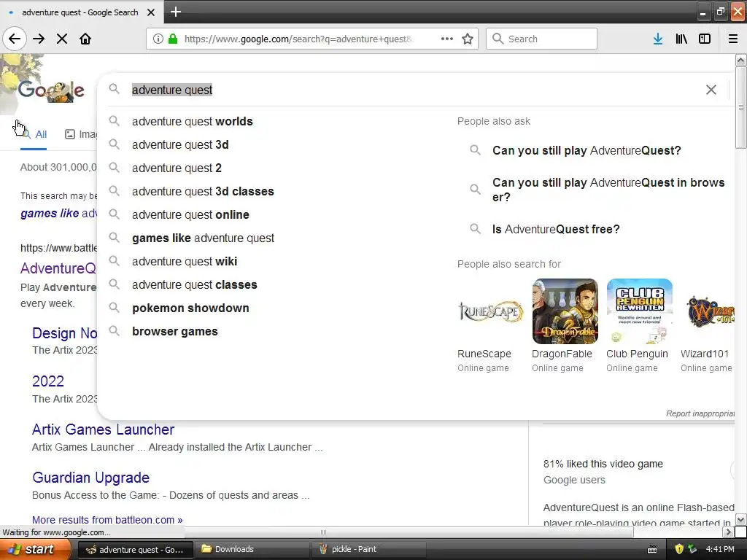
Task: Click the adventure quest taskbar button
Action: click(135, 550)
